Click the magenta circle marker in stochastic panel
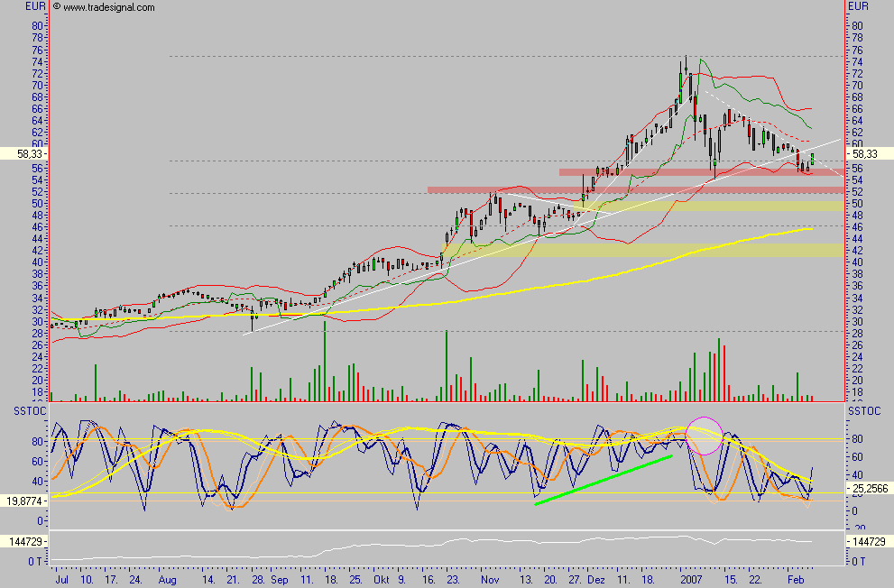The width and height of the screenshot is (894, 588). click(705, 435)
